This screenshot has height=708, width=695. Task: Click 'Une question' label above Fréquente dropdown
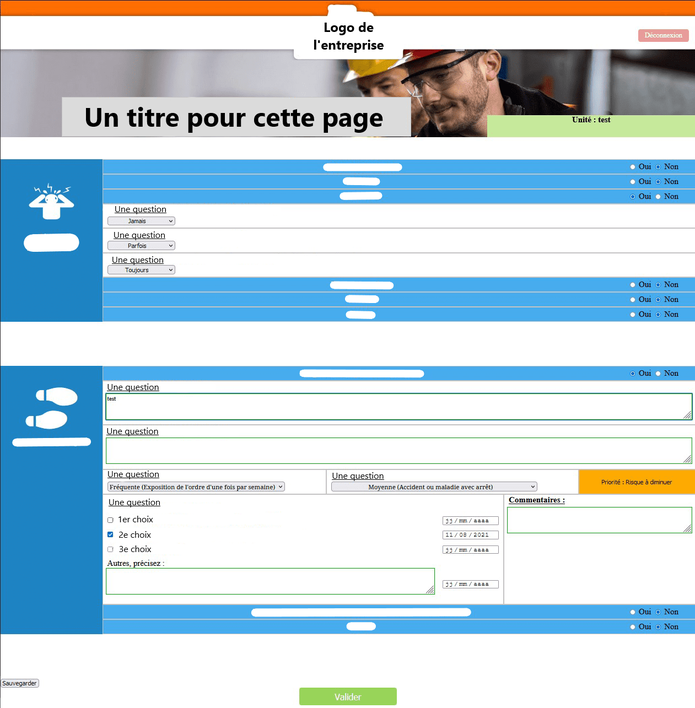tap(133, 474)
